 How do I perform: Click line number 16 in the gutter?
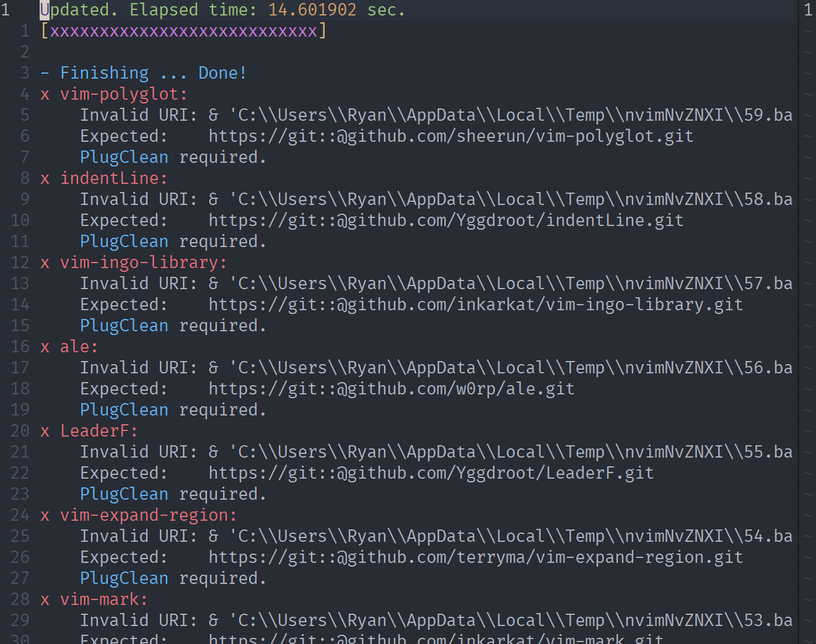(19, 346)
